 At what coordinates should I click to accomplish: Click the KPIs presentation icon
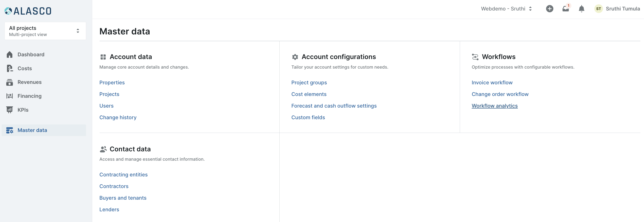coord(10,110)
